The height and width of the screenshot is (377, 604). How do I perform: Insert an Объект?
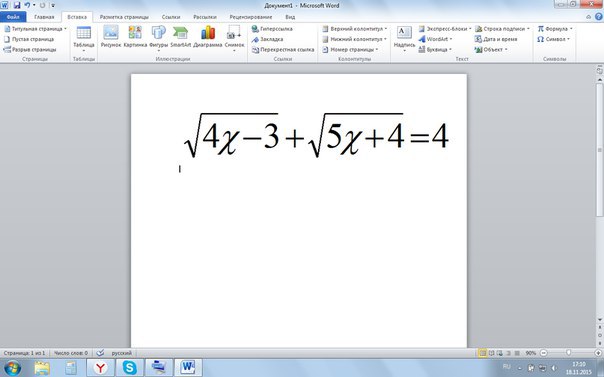click(x=491, y=50)
